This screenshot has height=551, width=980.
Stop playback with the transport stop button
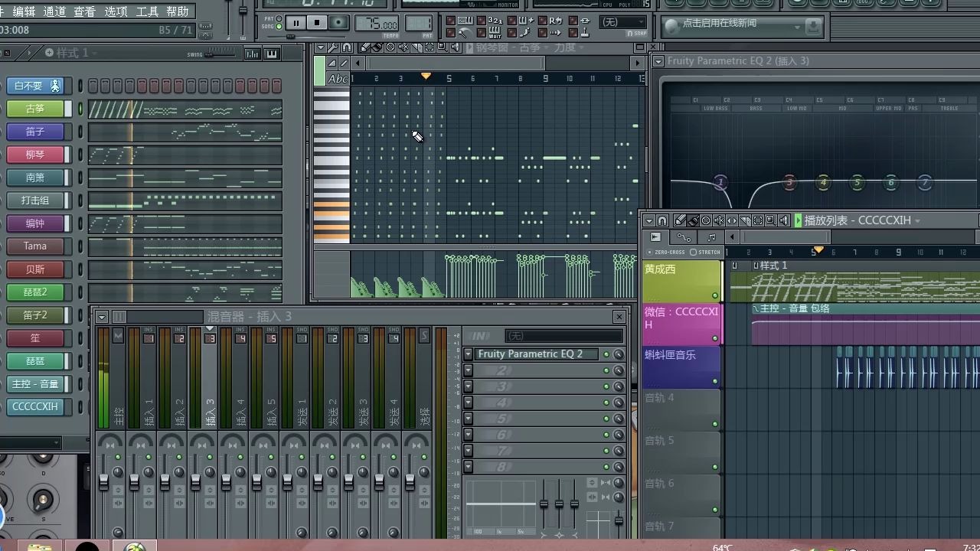tap(316, 23)
